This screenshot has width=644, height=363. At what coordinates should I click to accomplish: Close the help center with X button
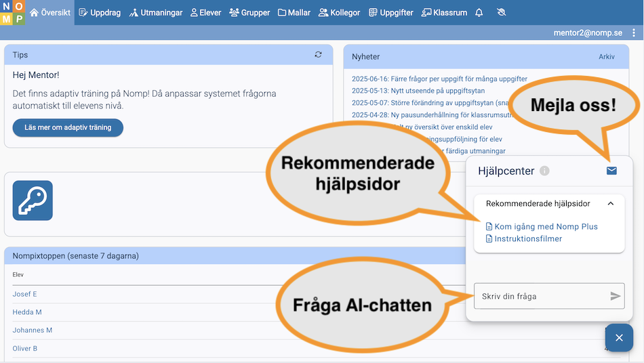(x=619, y=337)
